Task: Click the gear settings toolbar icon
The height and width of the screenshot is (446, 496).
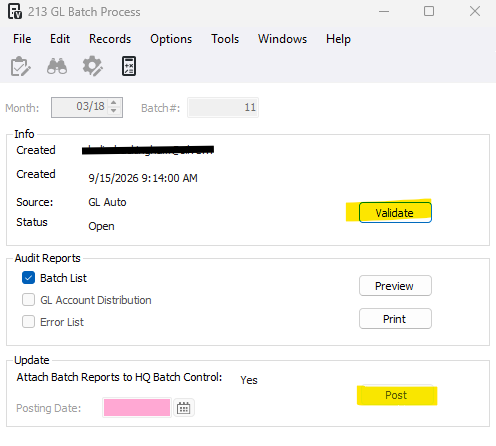Action: coord(93,66)
